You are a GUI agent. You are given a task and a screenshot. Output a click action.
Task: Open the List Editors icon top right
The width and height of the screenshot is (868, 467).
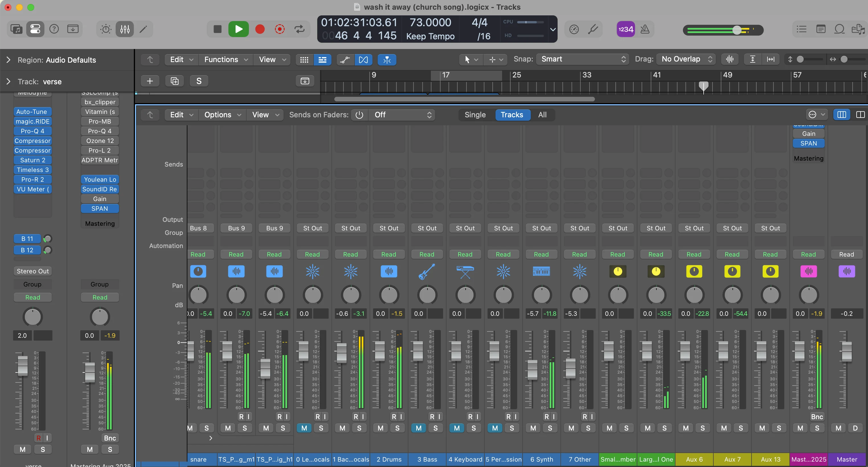[801, 29]
